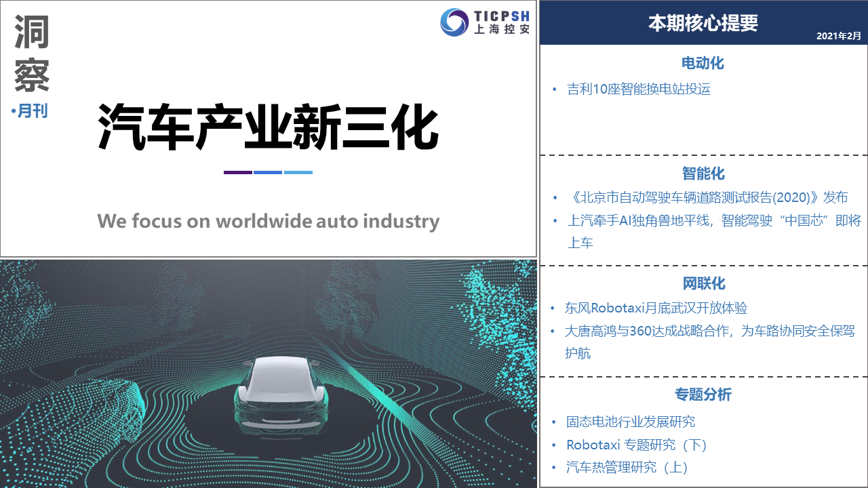Select the 网联化 section heading
This screenshot has width=868, height=488.
[x=703, y=283]
